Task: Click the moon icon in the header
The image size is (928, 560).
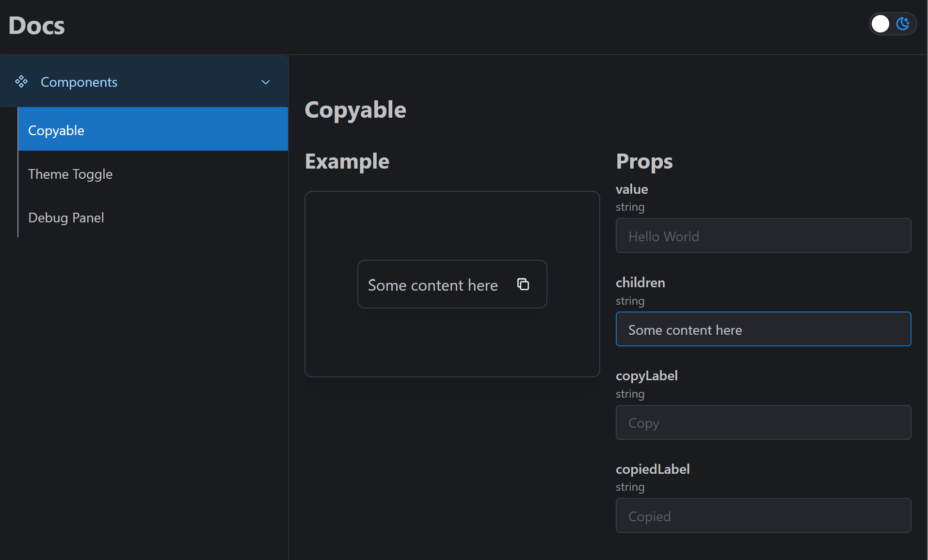Action: 902,24
